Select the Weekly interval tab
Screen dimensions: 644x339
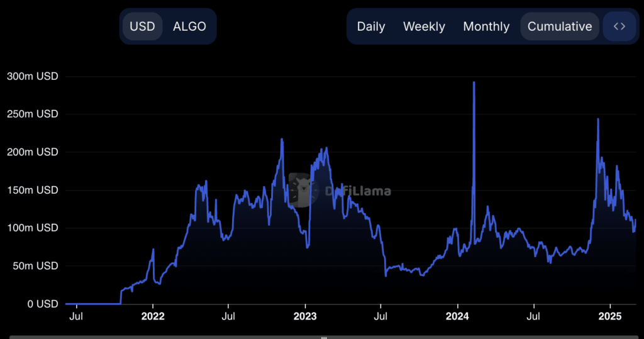[424, 26]
